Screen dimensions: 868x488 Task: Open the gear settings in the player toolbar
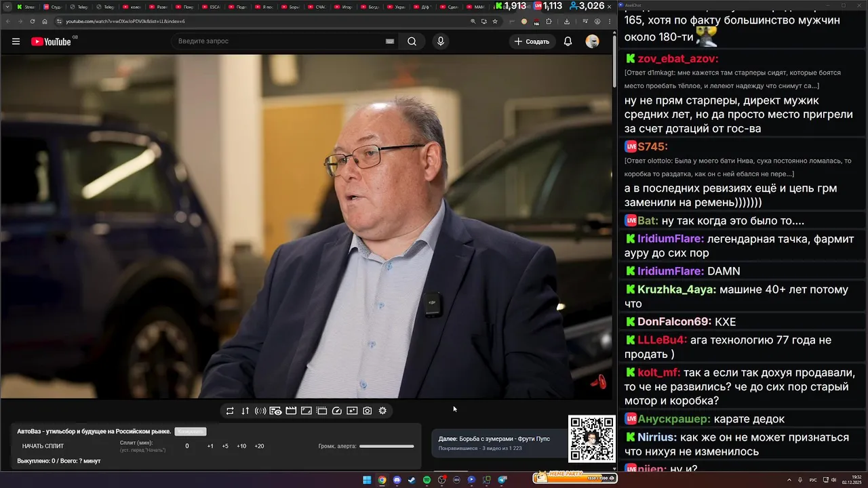tap(382, 411)
